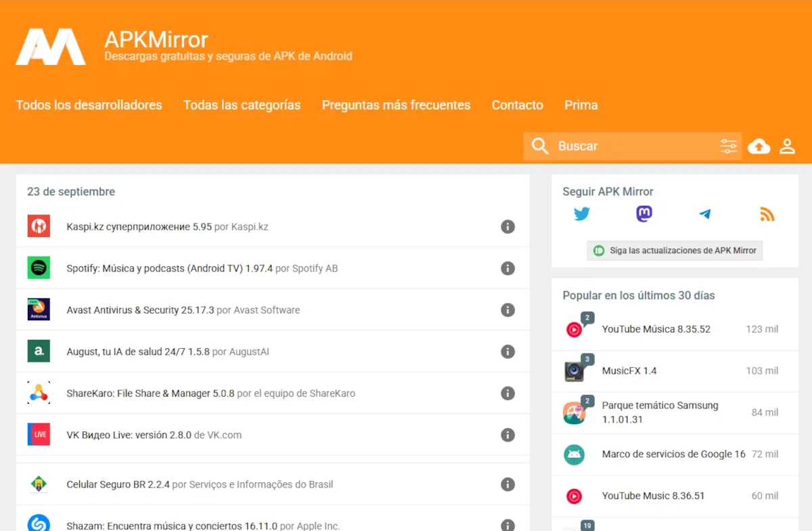Open the user account icon

tap(787, 146)
